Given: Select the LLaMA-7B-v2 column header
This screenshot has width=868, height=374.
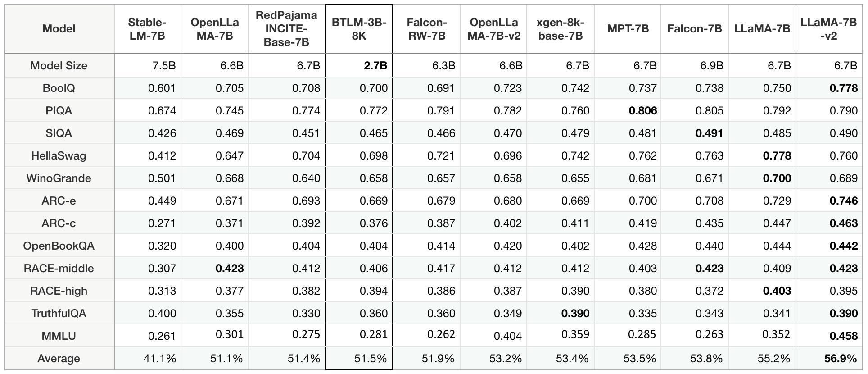Looking at the screenshot, I should click(x=828, y=29).
